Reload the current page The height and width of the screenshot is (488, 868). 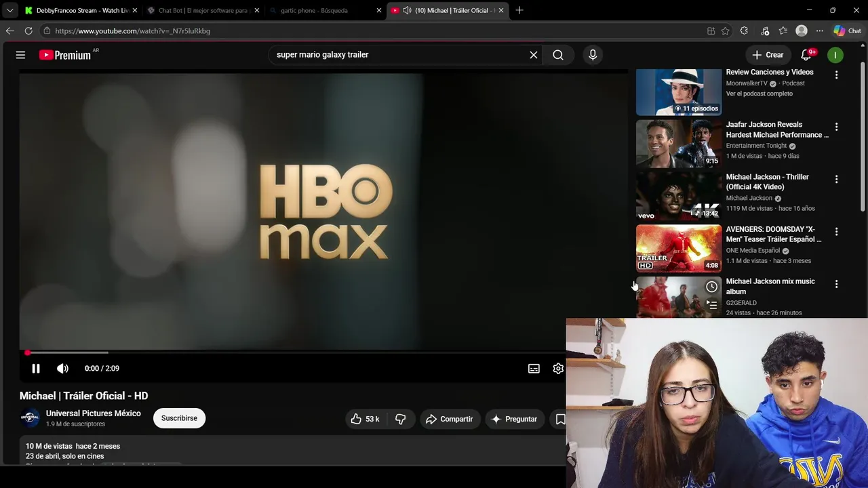(x=28, y=30)
